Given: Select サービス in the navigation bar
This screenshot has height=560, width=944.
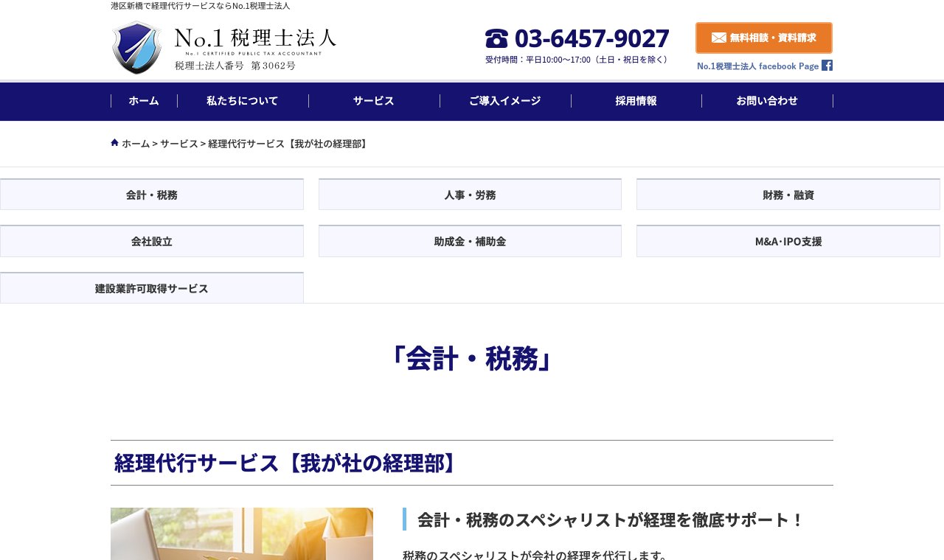Looking at the screenshot, I should coord(374,101).
